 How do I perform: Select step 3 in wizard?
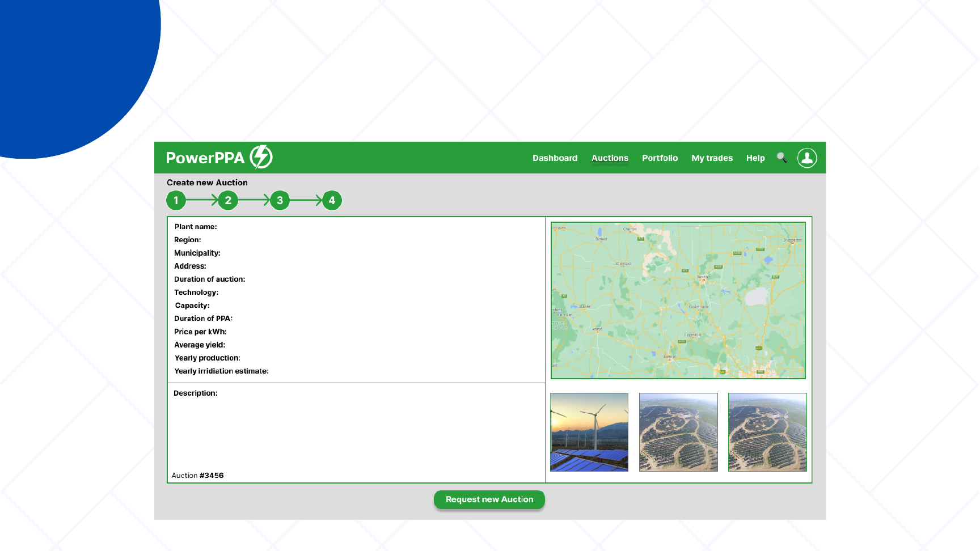pyautogui.click(x=280, y=200)
